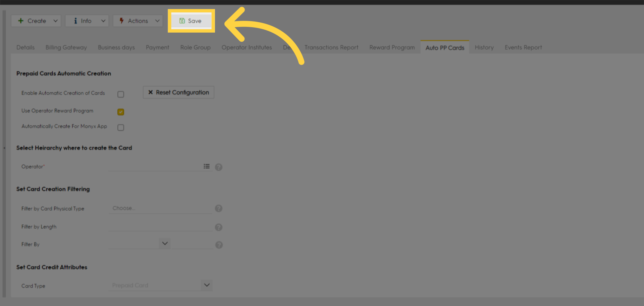Open the Payment tab
Viewport: 644px width, 306px height.
[157, 47]
